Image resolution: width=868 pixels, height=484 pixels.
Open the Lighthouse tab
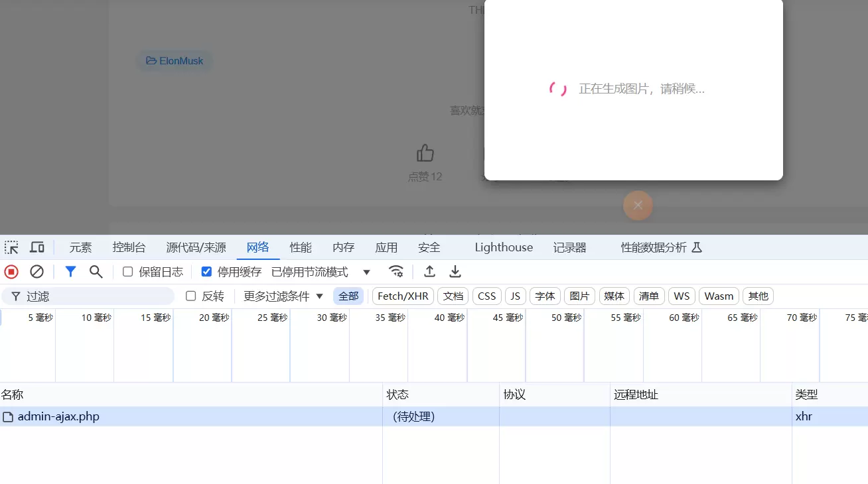(x=504, y=247)
